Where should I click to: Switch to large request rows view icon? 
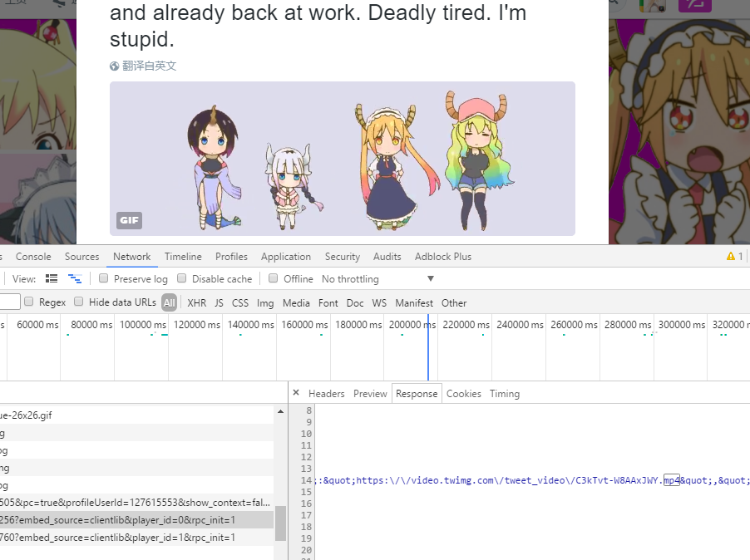pyautogui.click(x=52, y=279)
